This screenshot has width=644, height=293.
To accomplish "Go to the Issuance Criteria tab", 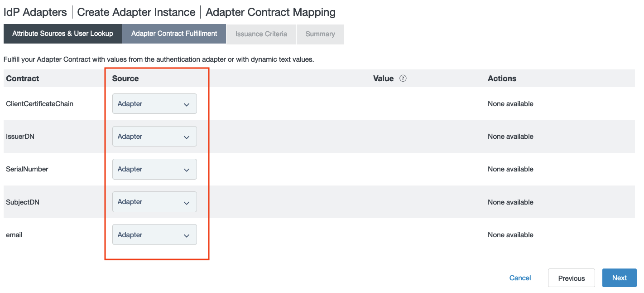I will pos(261,34).
